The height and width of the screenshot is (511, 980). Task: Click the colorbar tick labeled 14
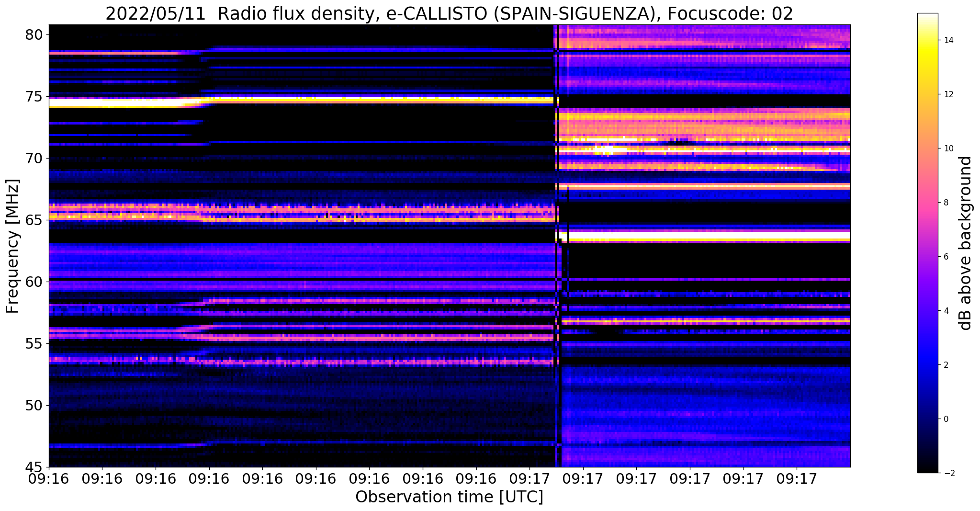pos(948,40)
